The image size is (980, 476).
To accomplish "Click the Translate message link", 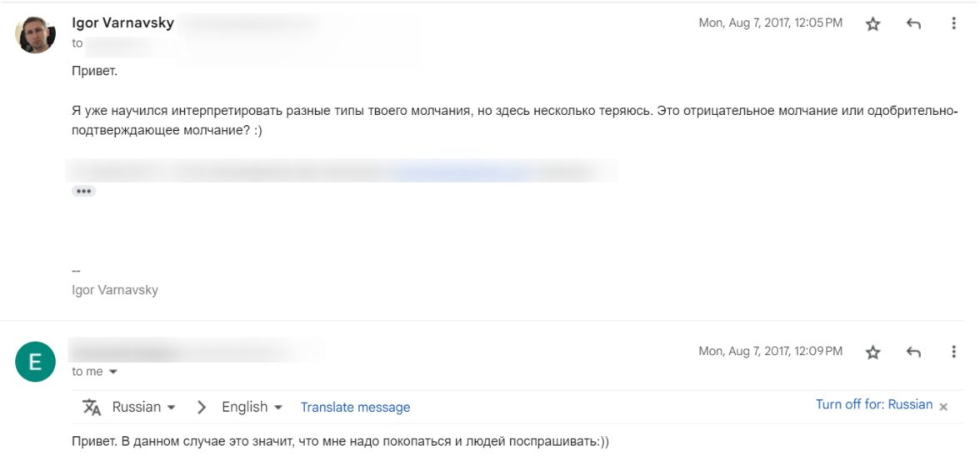I will 355,408.
